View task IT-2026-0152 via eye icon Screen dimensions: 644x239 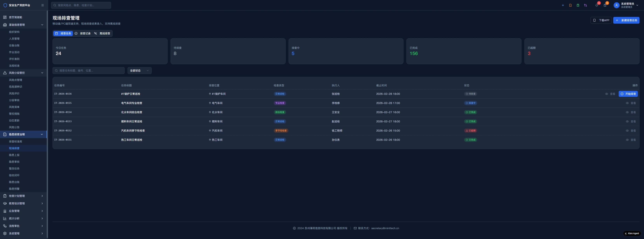click(x=627, y=131)
